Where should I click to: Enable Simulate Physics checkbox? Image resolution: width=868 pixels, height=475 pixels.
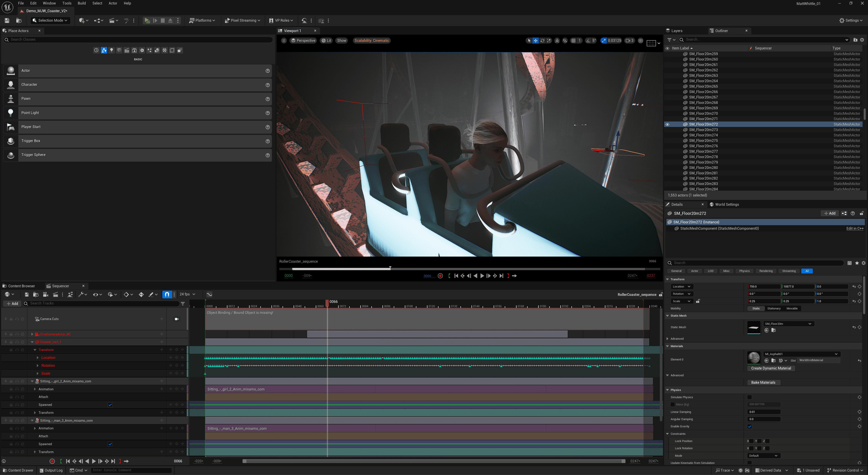[x=749, y=397]
